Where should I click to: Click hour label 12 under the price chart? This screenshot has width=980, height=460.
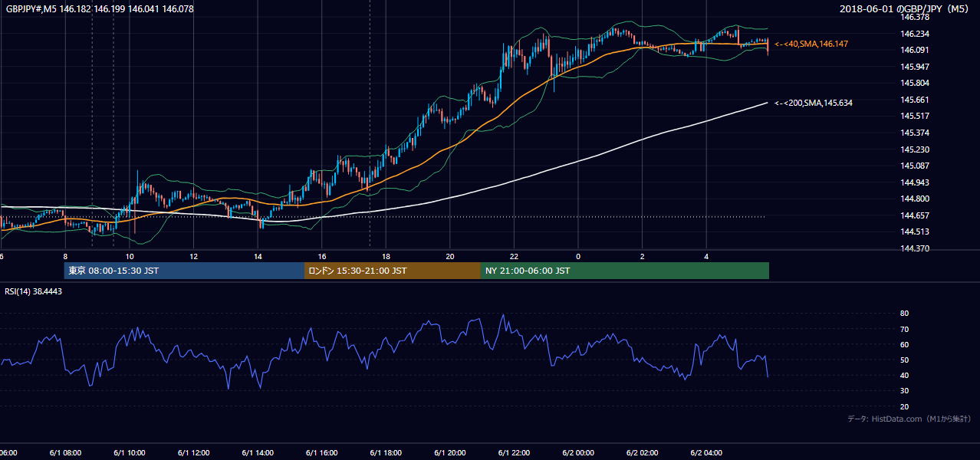point(194,256)
